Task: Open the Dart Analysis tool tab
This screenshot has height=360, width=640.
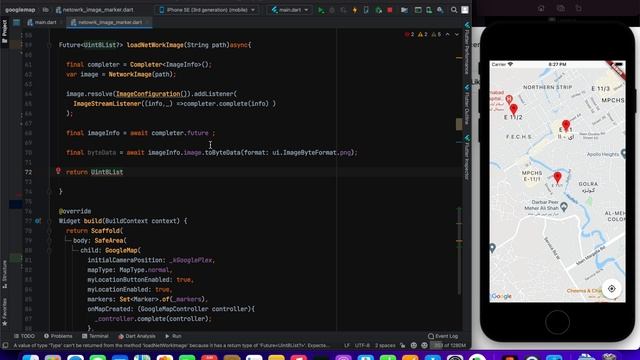Action: pyautogui.click(x=137, y=336)
